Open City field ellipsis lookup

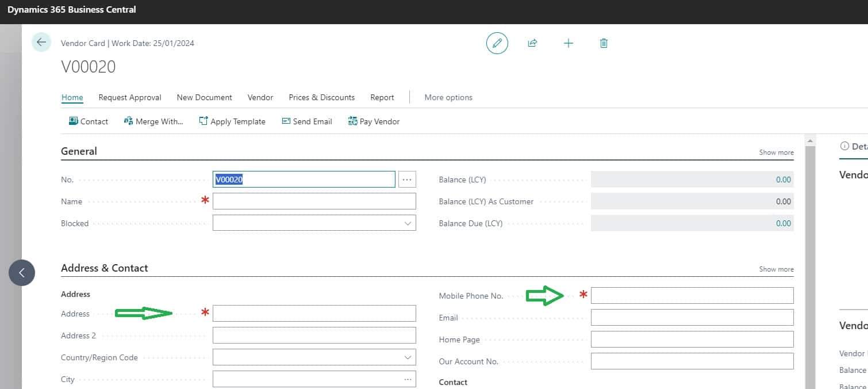click(x=408, y=379)
